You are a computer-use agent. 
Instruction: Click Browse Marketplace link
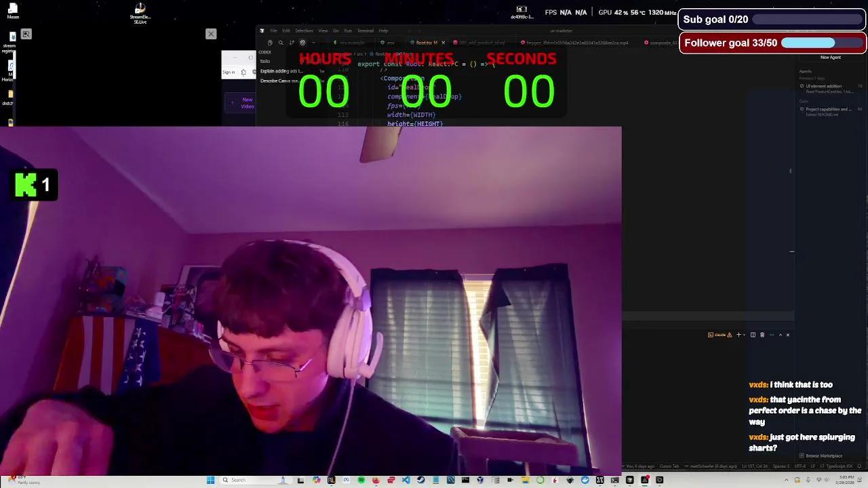coord(821,456)
